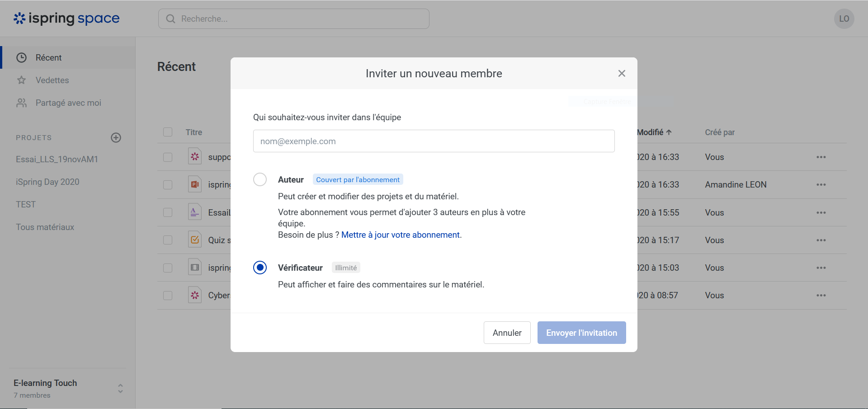
Task: Click the LO profile avatar
Action: tap(844, 19)
